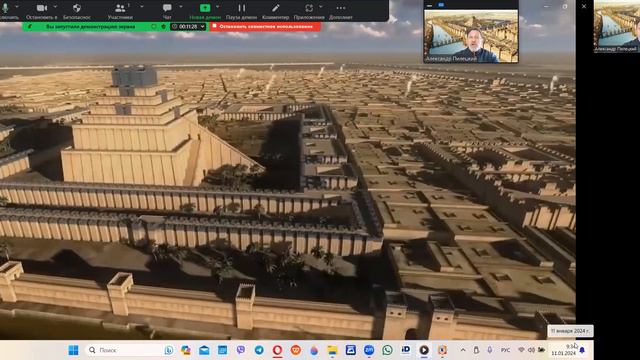Switch the РУС input language indicator
Screen dimensions: 640x360
(x=505, y=350)
